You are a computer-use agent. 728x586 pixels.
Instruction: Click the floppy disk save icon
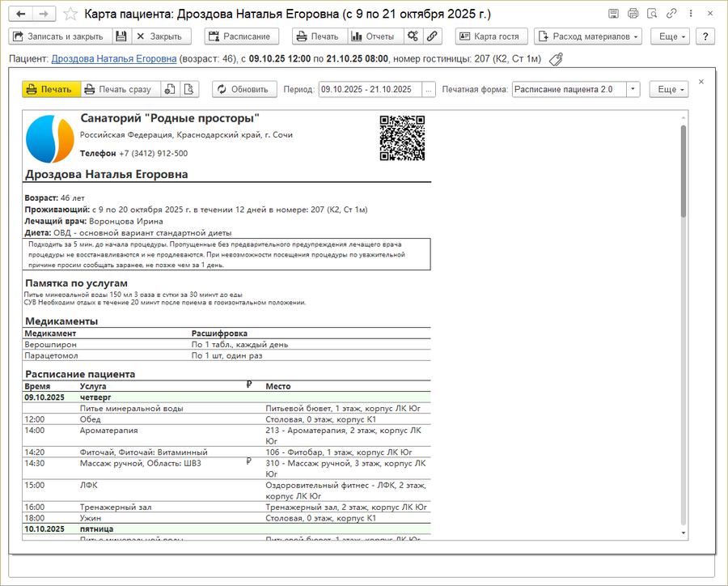point(121,36)
